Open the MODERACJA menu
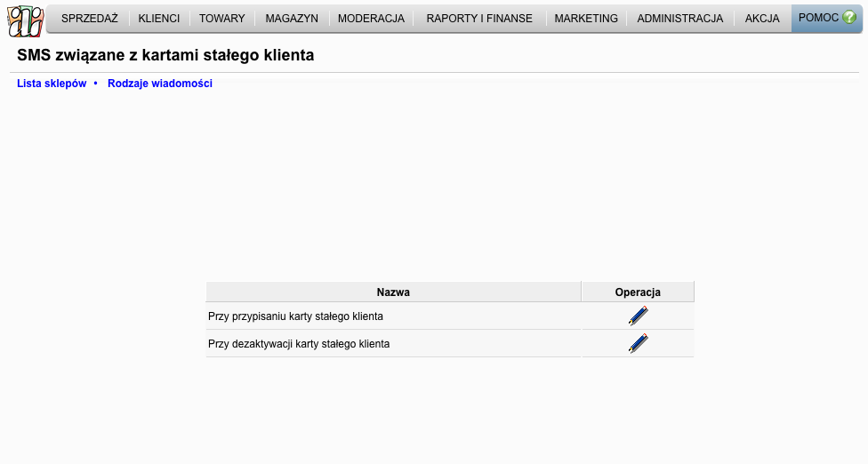Image resolution: width=868 pixels, height=464 pixels. (371, 19)
